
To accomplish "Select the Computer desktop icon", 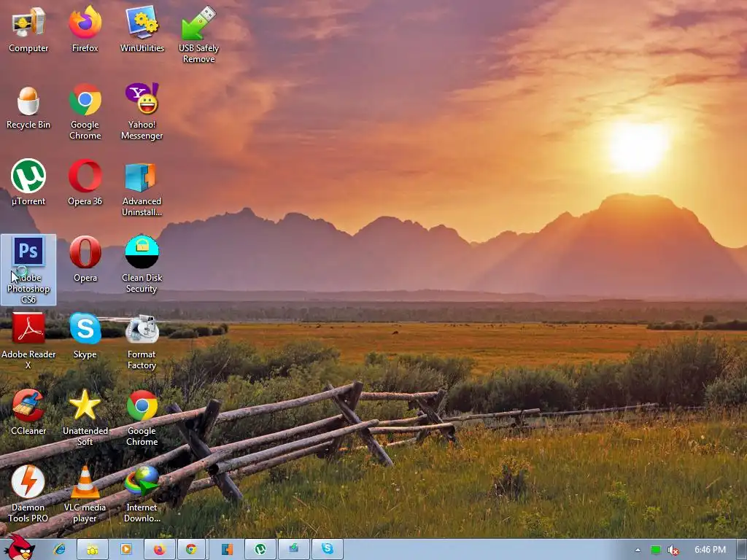I will click(28, 29).
